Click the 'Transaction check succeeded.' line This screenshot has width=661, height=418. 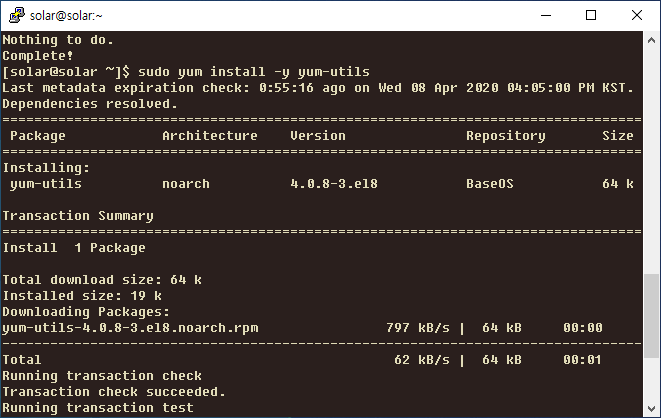(114, 392)
